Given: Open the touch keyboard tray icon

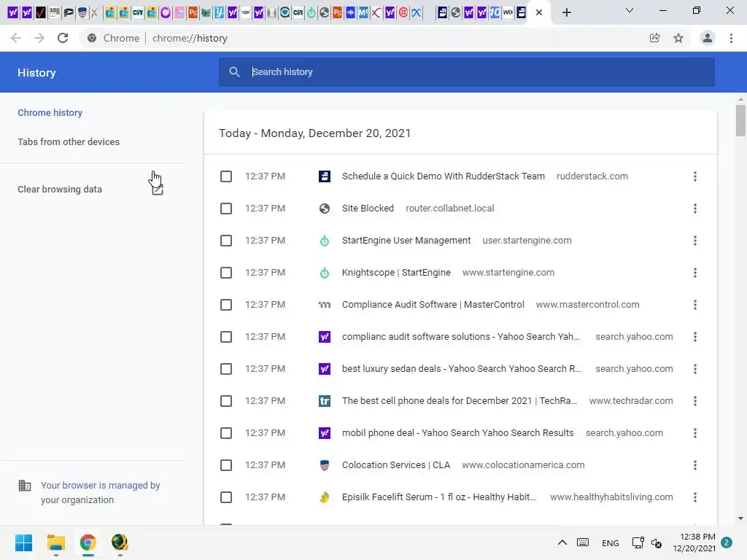Looking at the screenshot, I should click(x=583, y=542).
